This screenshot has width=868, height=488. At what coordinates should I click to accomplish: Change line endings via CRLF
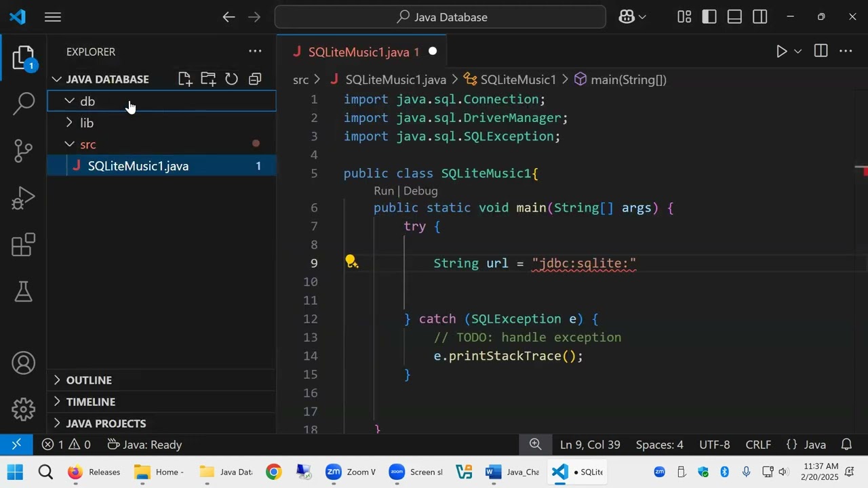pyautogui.click(x=758, y=445)
